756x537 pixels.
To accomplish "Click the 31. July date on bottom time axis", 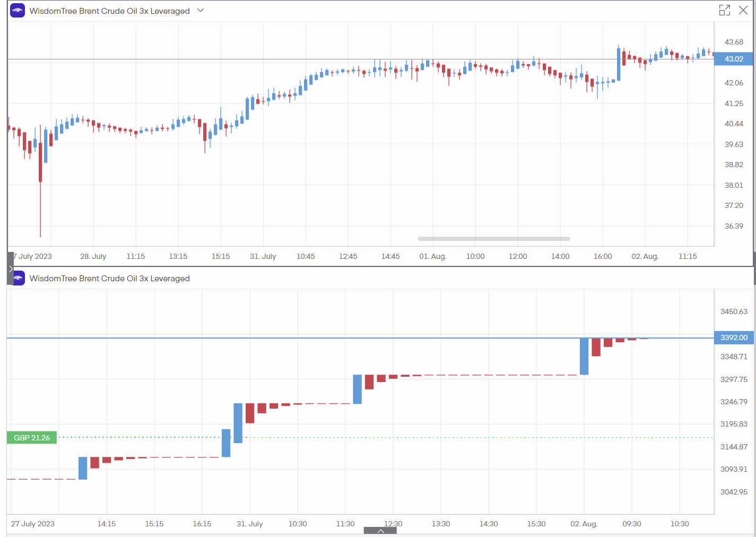I will [x=250, y=524].
